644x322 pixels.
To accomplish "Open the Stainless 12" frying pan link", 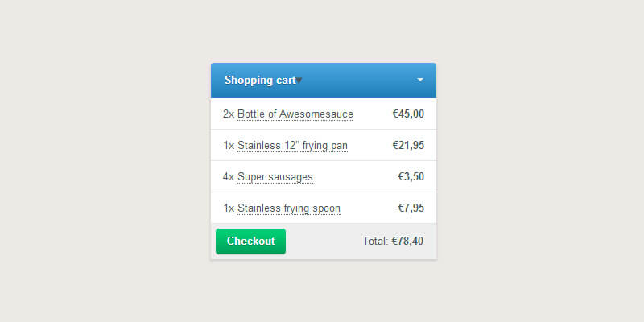I will tap(292, 146).
